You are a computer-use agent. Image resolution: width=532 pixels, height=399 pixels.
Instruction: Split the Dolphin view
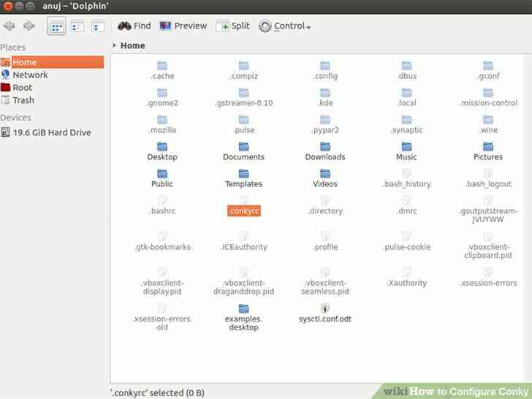[232, 26]
